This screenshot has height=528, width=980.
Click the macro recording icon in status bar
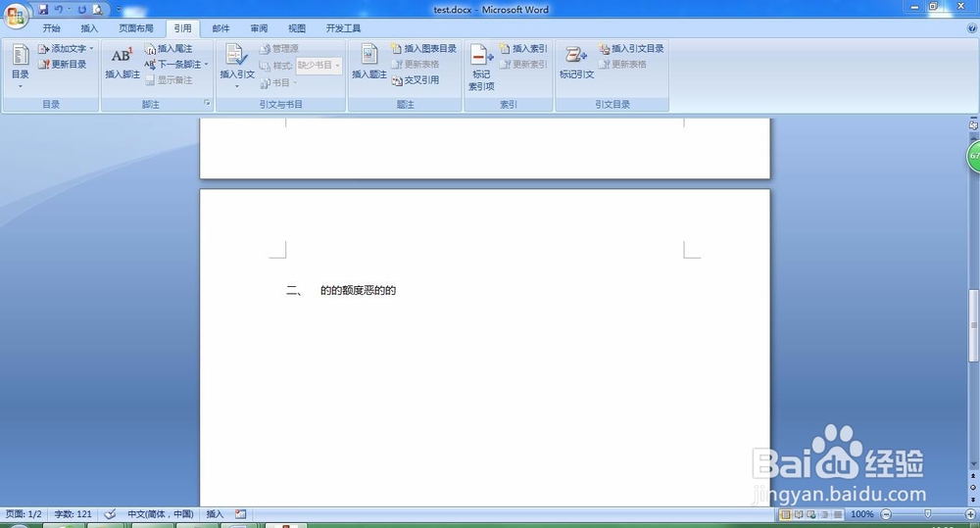point(241,514)
